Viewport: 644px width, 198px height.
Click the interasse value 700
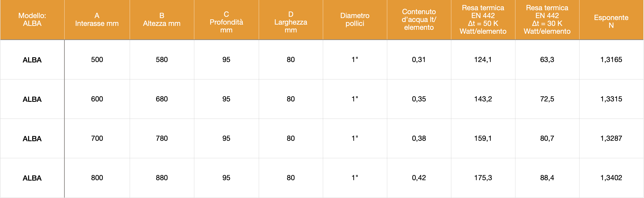97,138
